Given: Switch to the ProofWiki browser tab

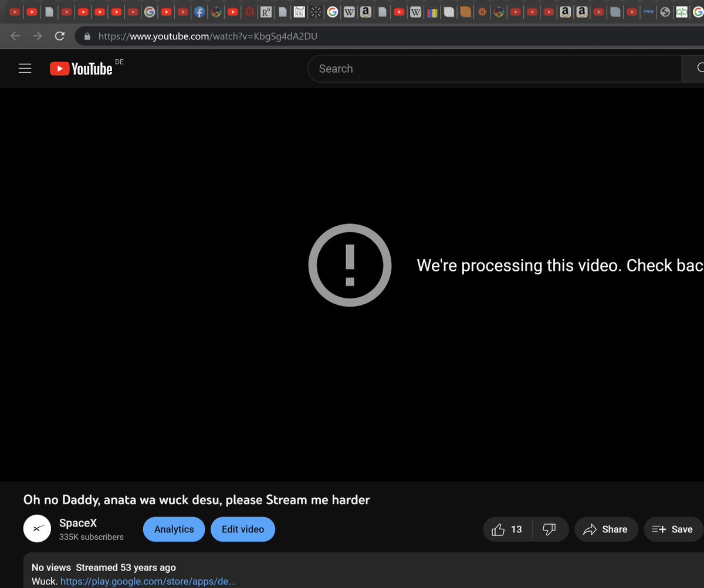Looking at the screenshot, I should [x=299, y=11].
